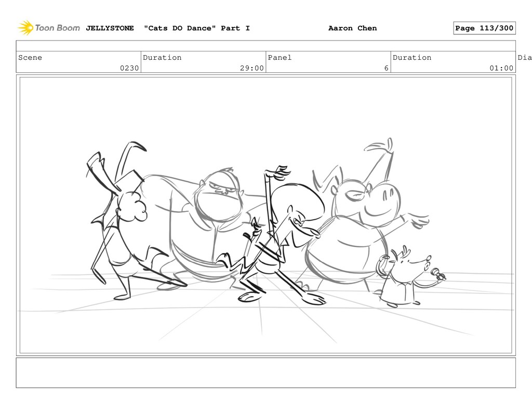Select the "Cats DO Dance" Part I title
This screenshot has height=412, width=532.
197,28
